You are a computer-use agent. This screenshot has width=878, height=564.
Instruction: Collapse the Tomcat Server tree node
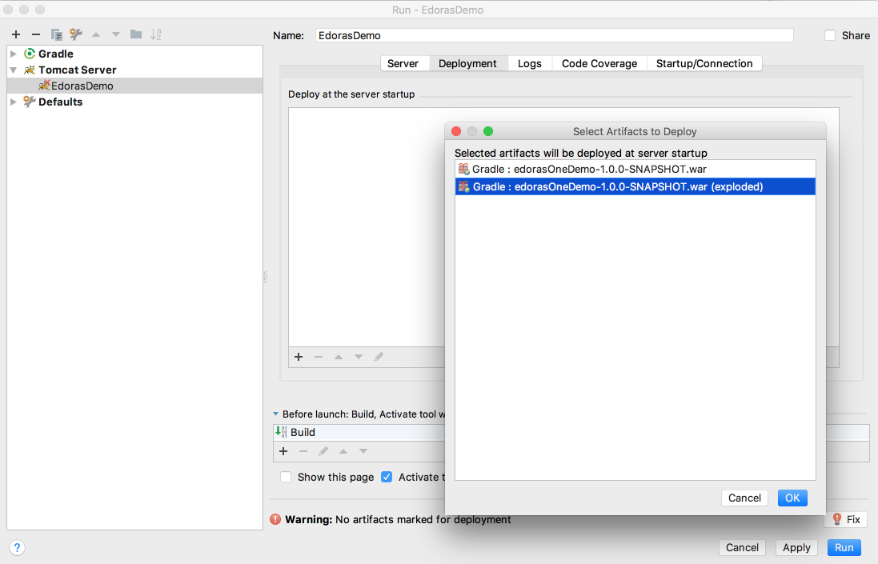14,70
